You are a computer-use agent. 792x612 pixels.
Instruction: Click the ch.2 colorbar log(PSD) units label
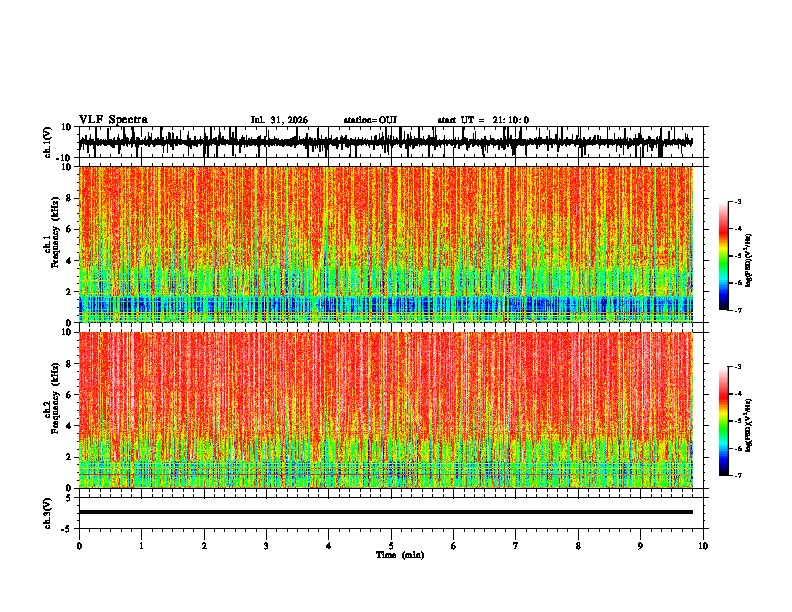pyautogui.click(x=749, y=425)
